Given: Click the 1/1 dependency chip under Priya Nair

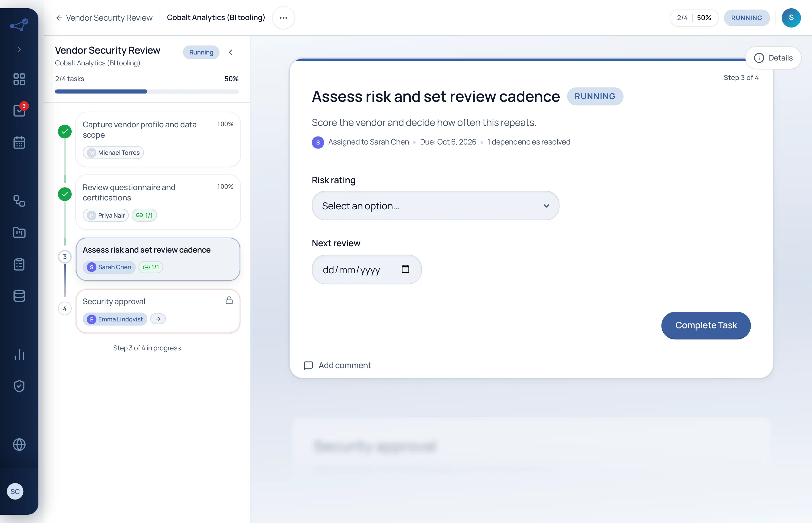Looking at the screenshot, I should (144, 215).
